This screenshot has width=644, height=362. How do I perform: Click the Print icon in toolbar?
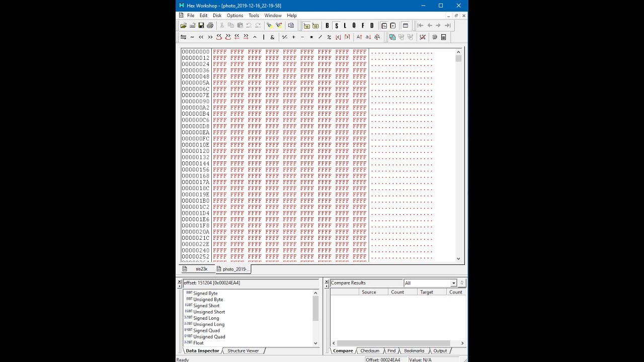coord(210,26)
